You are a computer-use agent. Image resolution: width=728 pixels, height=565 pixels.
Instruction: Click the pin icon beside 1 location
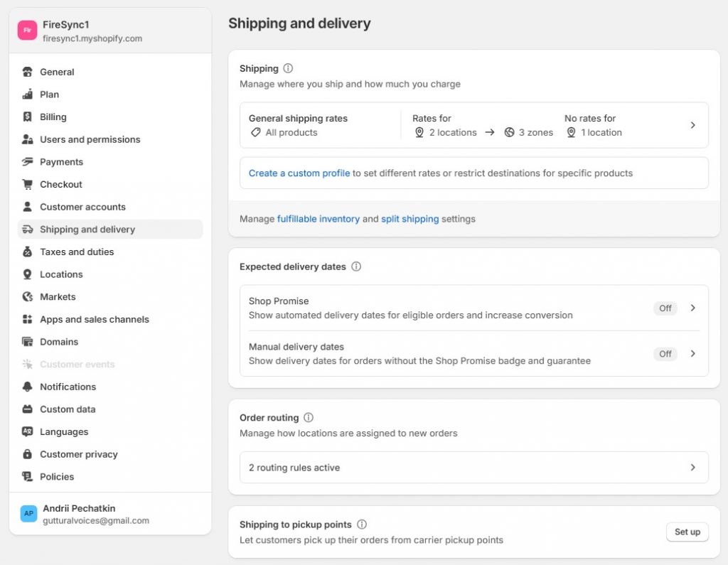pos(571,132)
